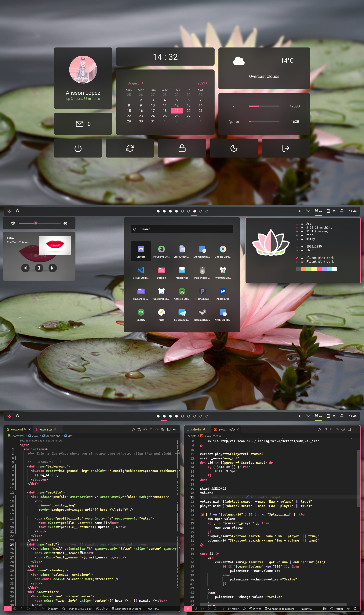Expand the definitions breadcrumb in eww.xml
The image size is (364, 615).
click(53, 436)
